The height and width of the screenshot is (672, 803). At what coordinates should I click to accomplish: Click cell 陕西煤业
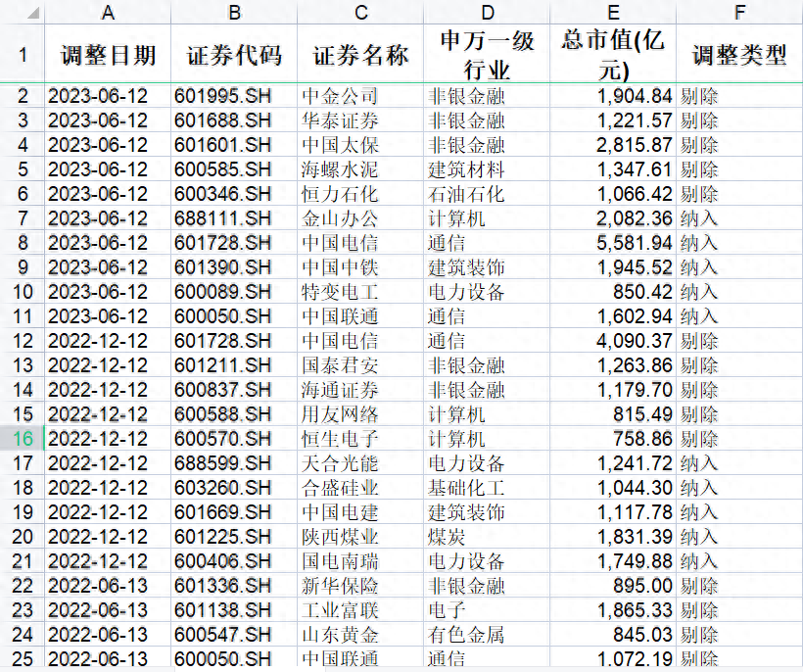[x=360, y=537]
